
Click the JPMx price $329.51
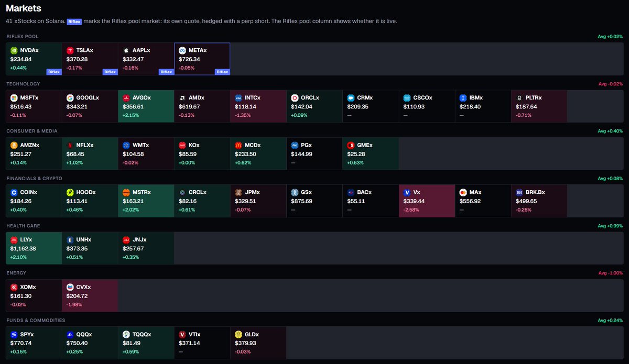pyautogui.click(x=245, y=201)
